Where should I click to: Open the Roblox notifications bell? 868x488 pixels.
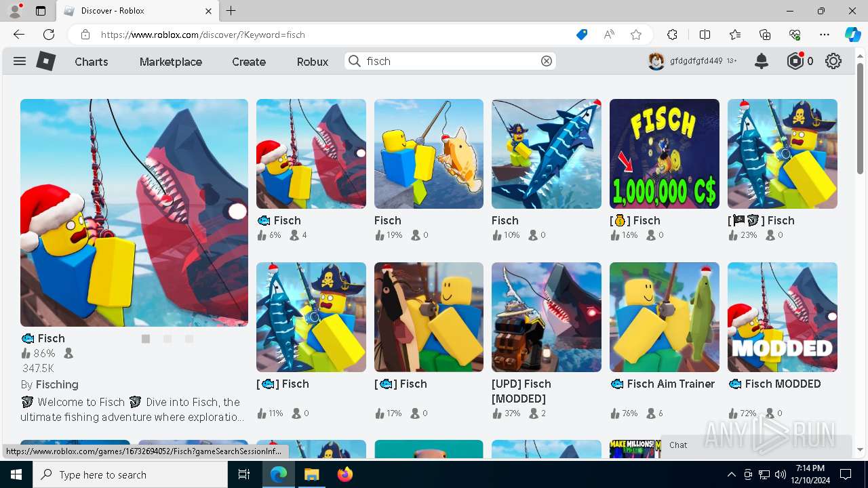762,61
